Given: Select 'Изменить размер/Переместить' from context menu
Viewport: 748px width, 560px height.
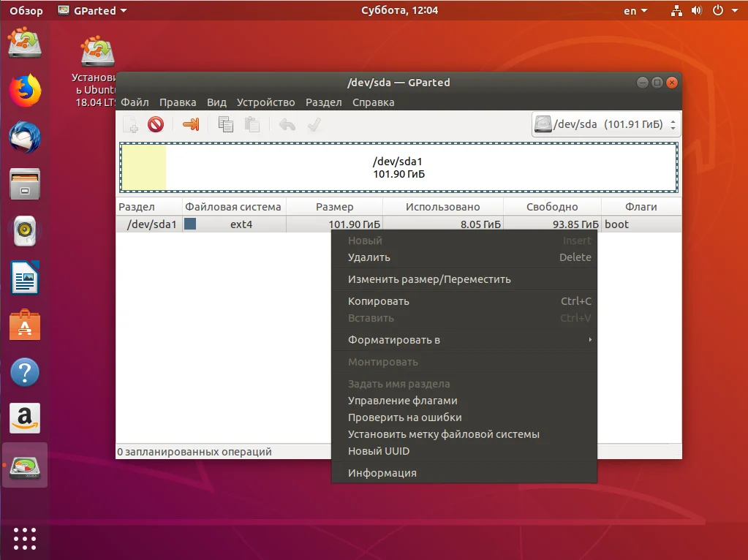Looking at the screenshot, I should coord(429,279).
